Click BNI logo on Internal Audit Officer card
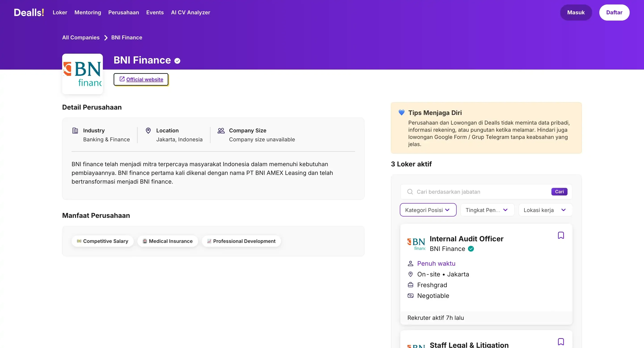The height and width of the screenshot is (348, 644). 416,244
